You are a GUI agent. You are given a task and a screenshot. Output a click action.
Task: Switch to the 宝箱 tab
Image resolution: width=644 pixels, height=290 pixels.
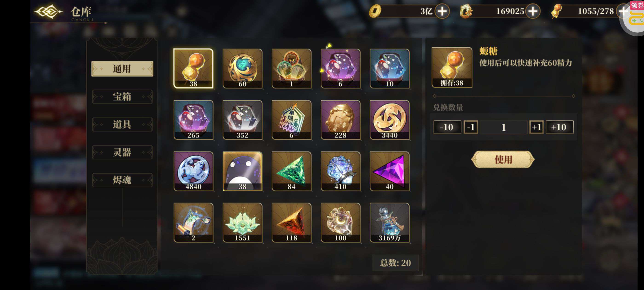click(122, 97)
